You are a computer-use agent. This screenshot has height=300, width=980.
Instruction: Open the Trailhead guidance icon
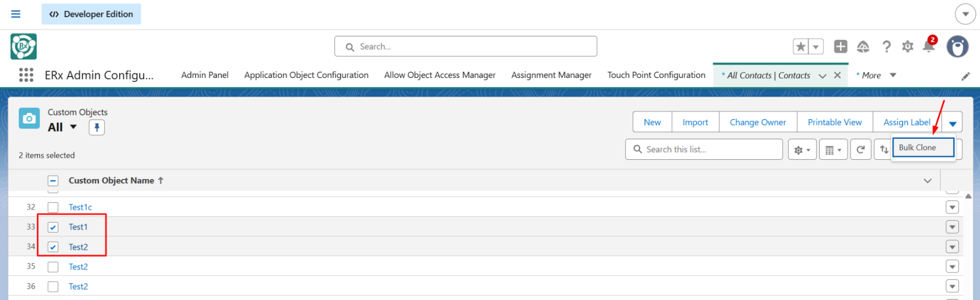863,47
